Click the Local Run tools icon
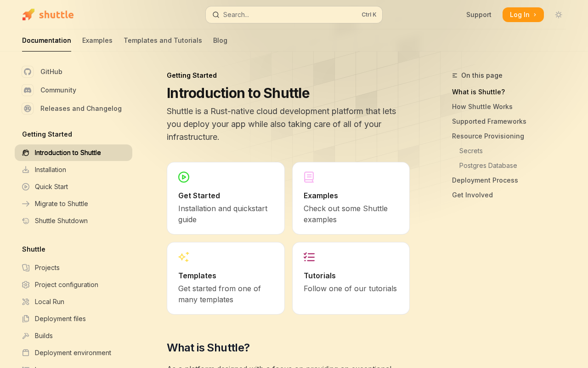Image resolution: width=588 pixels, height=368 pixels. tap(26, 302)
